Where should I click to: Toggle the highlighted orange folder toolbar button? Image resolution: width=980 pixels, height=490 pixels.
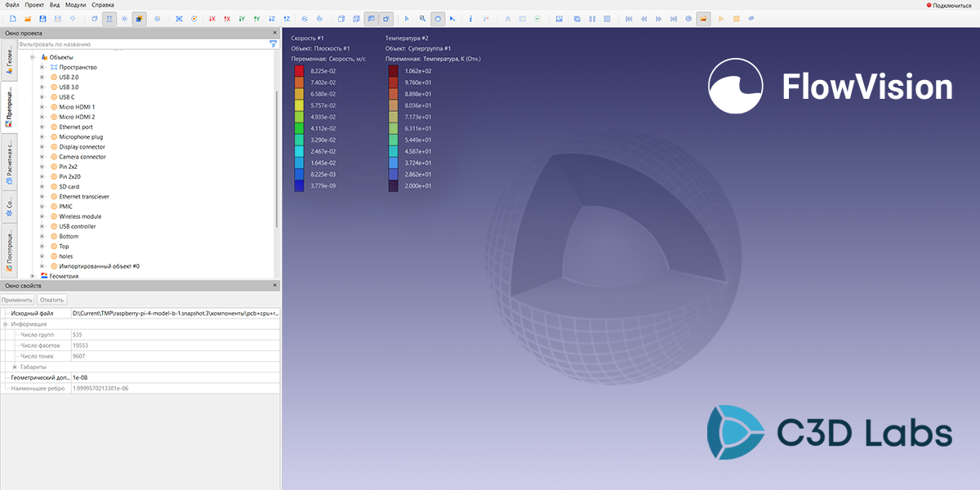pyautogui.click(x=703, y=18)
